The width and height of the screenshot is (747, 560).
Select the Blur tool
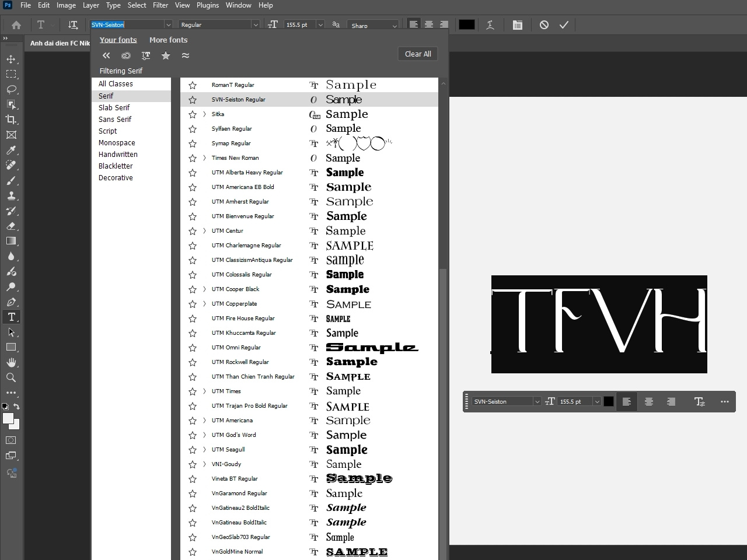point(11,256)
